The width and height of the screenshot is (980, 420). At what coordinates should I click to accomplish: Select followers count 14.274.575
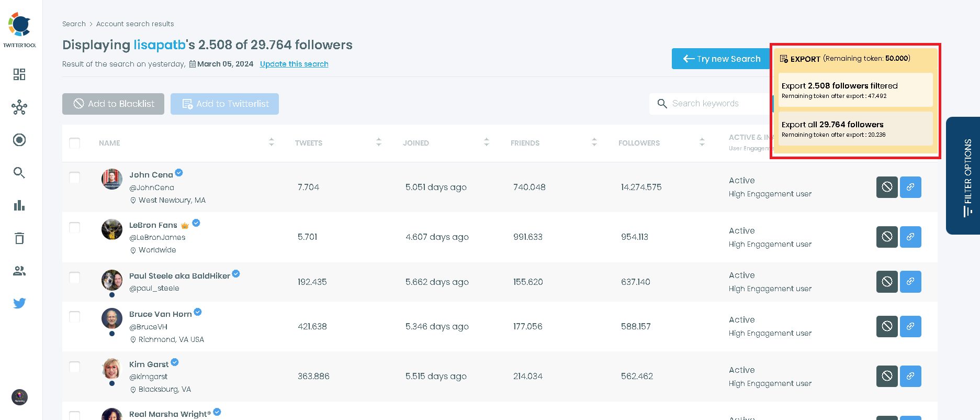pyautogui.click(x=641, y=187)
